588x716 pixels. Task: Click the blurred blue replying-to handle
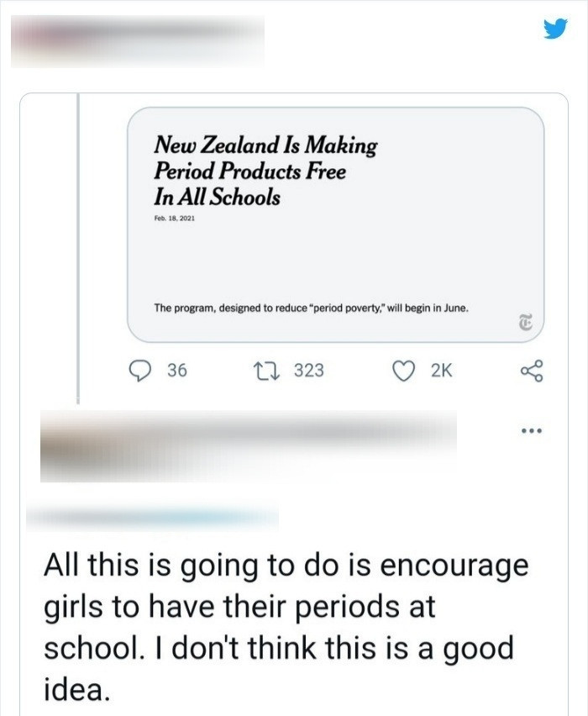[x=151, y=517]
